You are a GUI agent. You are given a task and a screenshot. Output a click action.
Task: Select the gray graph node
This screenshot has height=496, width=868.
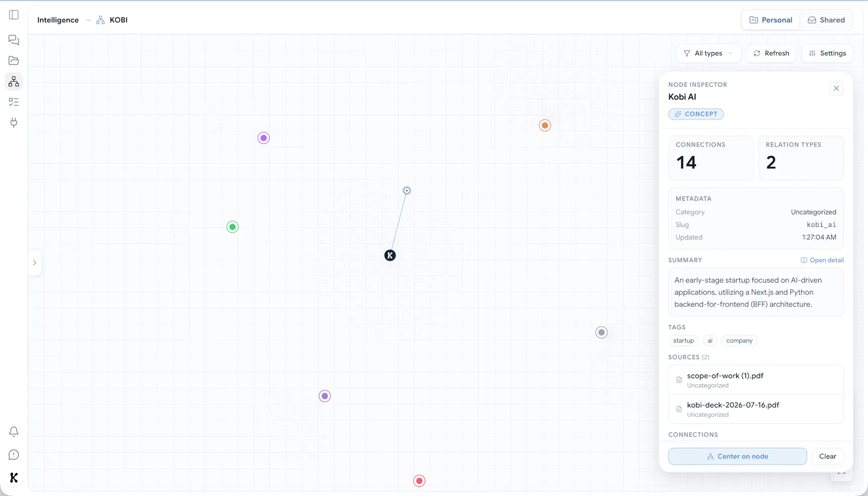click(602, 332)
